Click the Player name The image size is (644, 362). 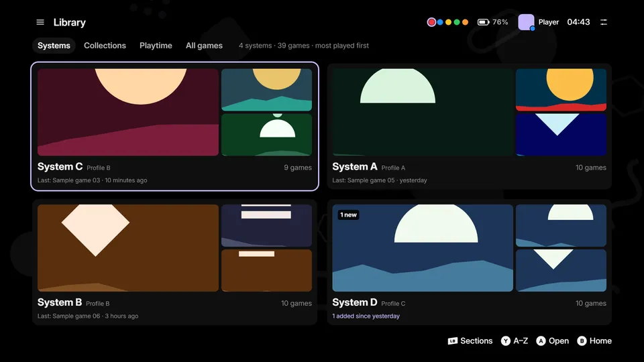549,22
